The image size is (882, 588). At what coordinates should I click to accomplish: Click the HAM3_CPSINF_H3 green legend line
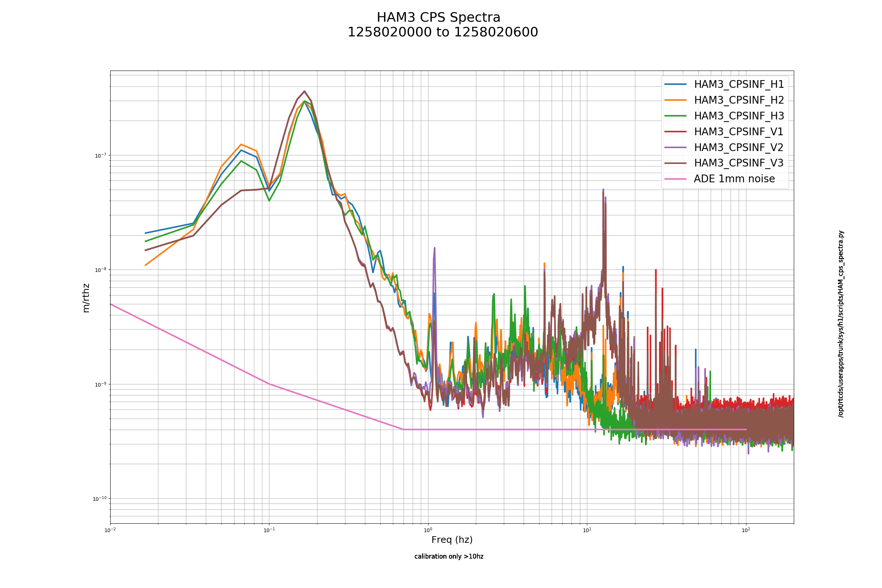tap(675, 116)
